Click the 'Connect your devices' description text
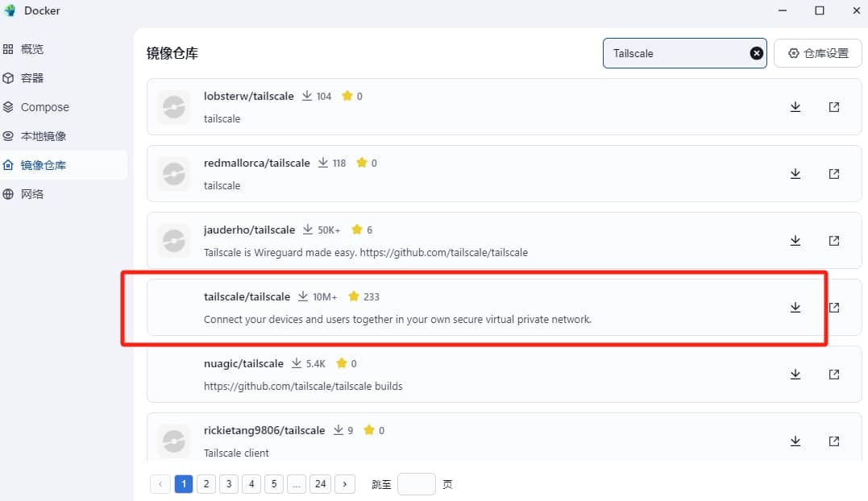The height and width of the screenshot is (501, 868). tap(397, 320)
